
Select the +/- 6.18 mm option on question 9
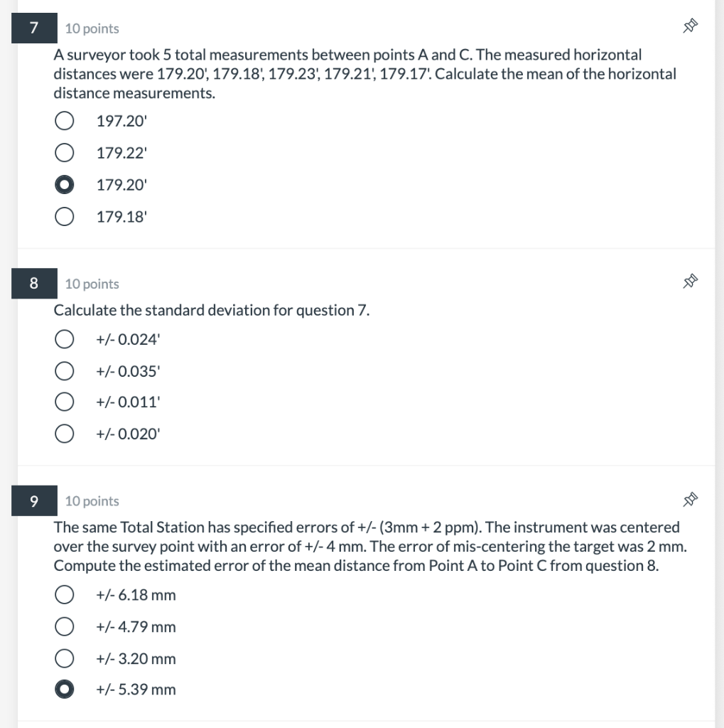pyautogui.click(x=64, y=594)
